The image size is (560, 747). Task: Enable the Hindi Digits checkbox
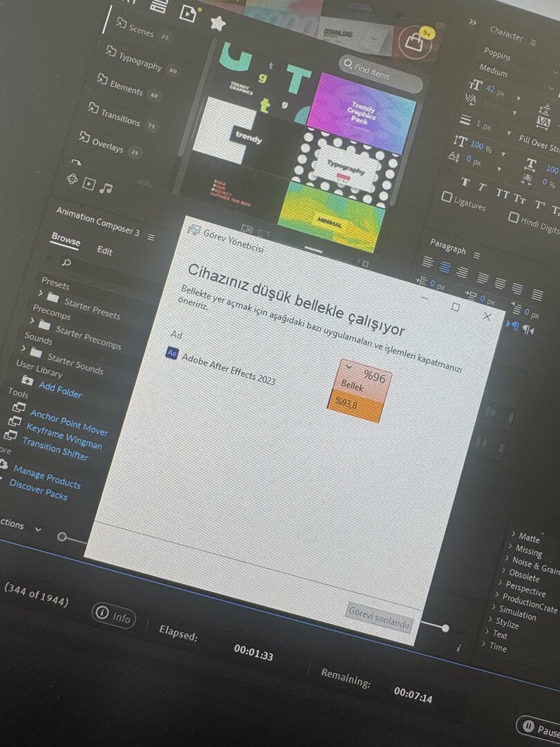[513, 217]
